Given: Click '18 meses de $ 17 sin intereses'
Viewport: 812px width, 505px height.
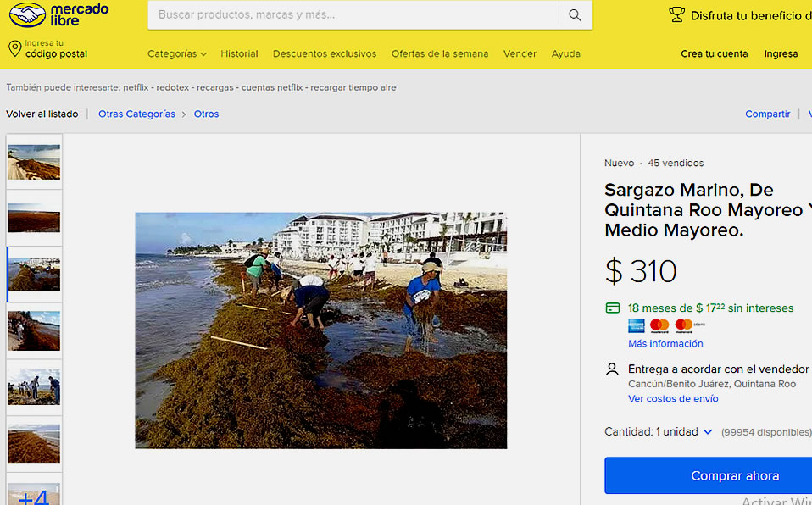Looking at the screenshot, I should tap(710, 308).
